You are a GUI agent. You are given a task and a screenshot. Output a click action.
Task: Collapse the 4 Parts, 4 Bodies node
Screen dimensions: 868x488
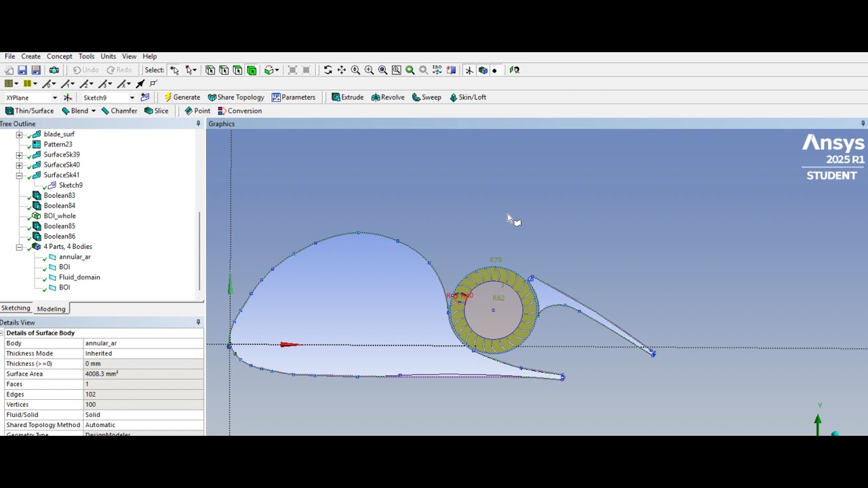(19, 247)
